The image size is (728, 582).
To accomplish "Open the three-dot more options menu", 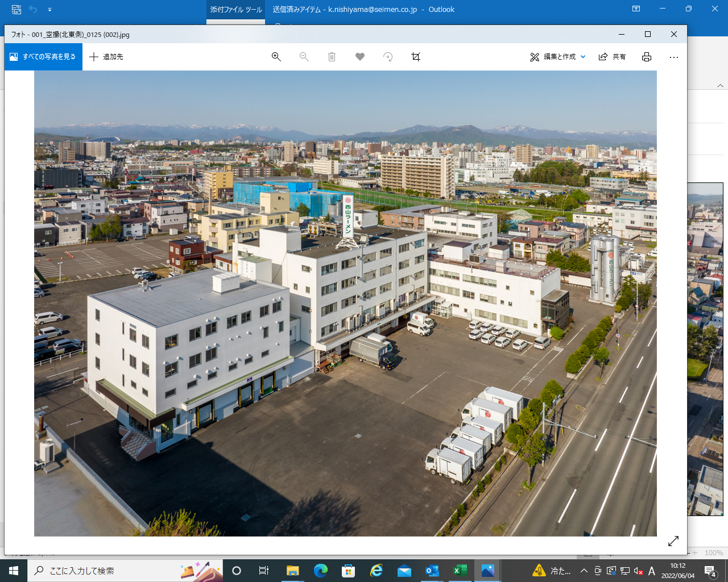I will tap(674, 57).
